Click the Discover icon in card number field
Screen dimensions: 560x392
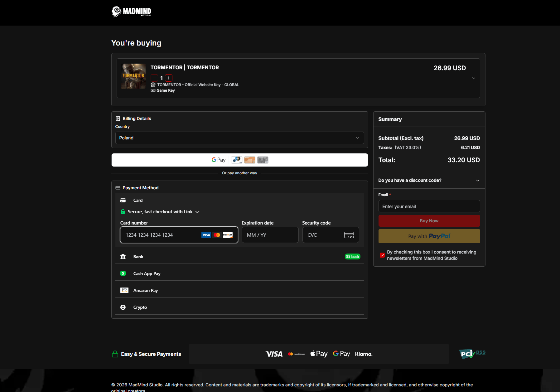coord(228,235)
